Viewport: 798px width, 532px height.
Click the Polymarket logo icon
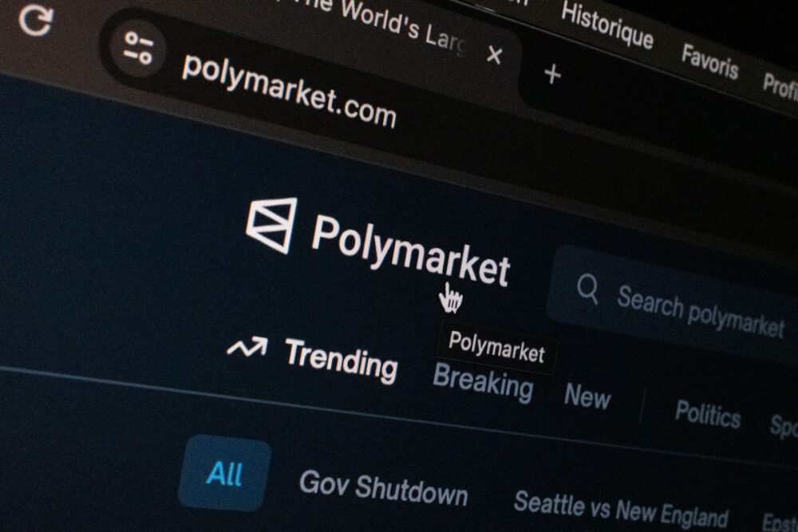click(272, 225)
